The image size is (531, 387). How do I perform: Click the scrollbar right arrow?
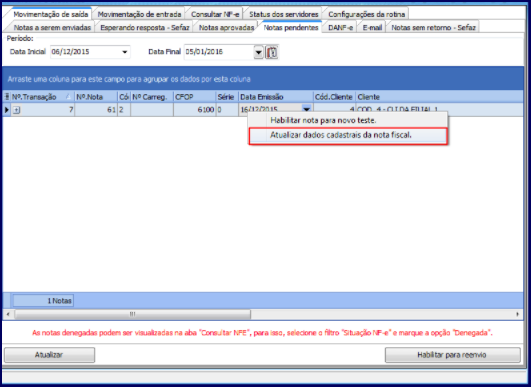[518, 314]
